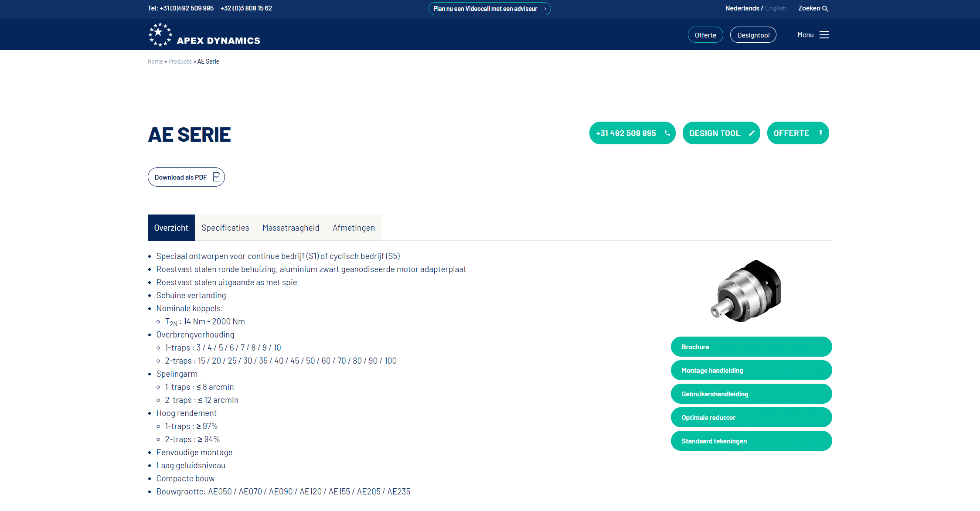This screenshot has height=511, width=980.
Task: Click the AE SERIE page heading
Action: [x=189, y=134]
